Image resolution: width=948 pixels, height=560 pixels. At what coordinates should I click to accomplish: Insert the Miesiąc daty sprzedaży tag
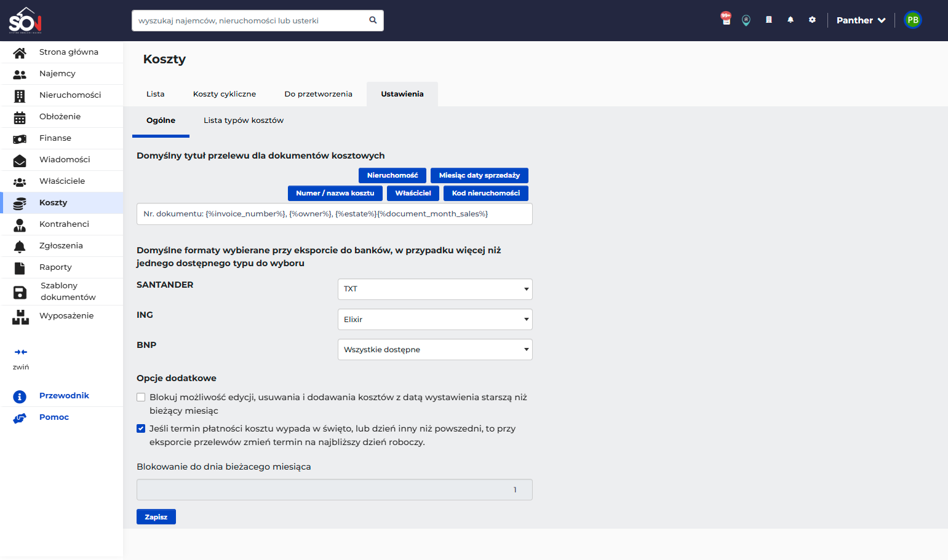tap(479, 175)
